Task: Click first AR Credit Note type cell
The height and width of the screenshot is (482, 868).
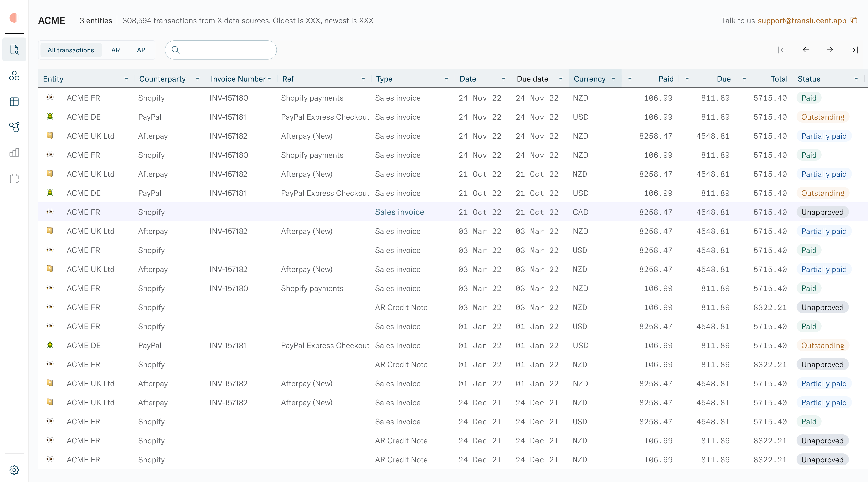Action: tap(401, 307)
